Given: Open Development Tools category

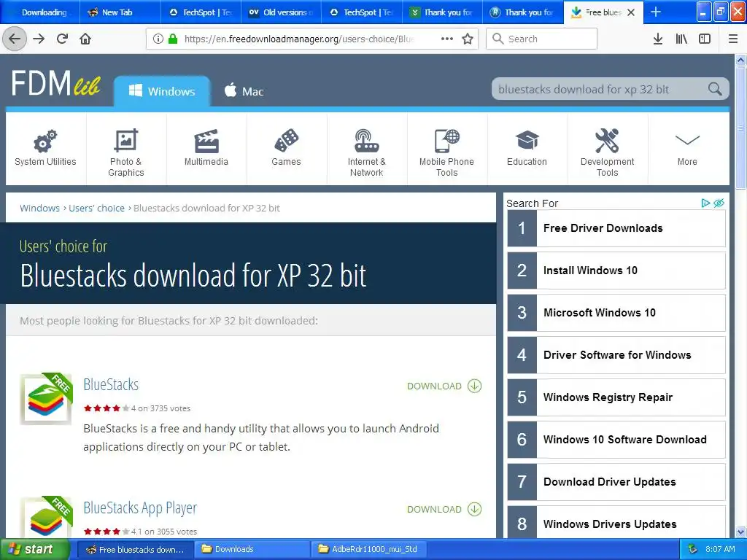Looking at the screenshot, I should (x=608, y=148).
